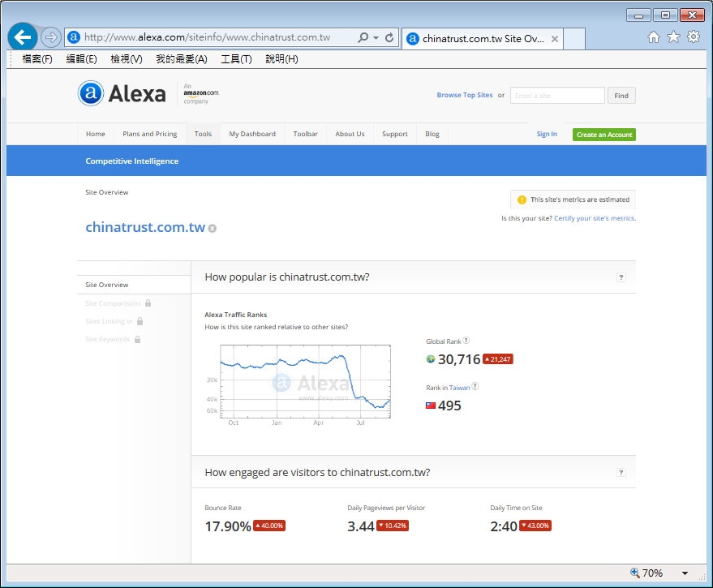713x588 pixels.
Task: Open the 檔案(F) menu
Action: (37, 59)
